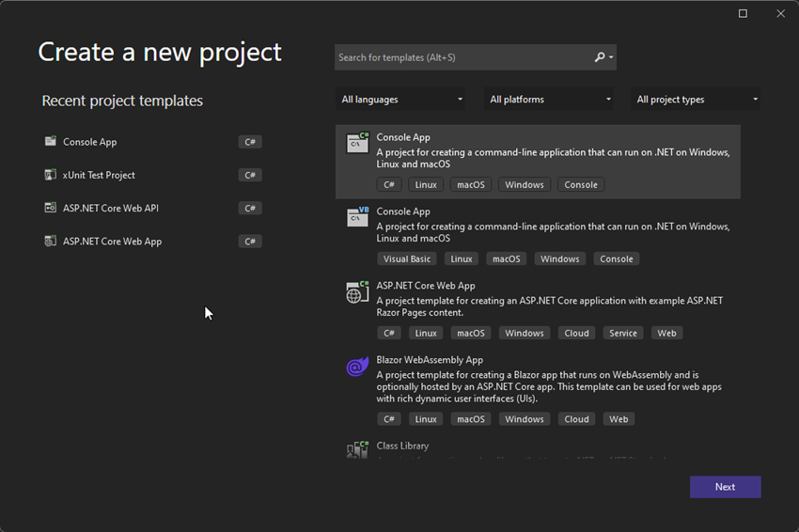Click the Cloud tag on Blazor WebAssembly App

(x=576, y=419)
